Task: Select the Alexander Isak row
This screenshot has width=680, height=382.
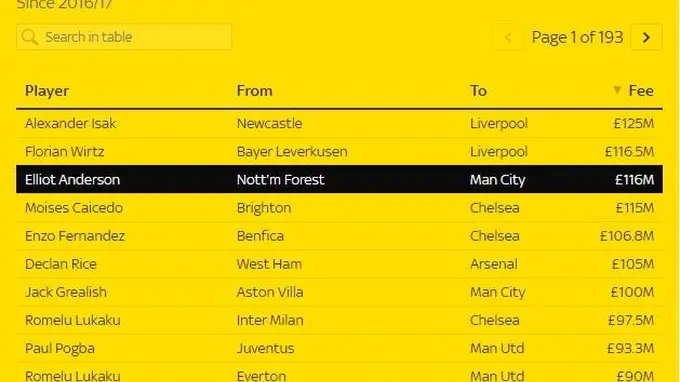Action: click(339, 124)
